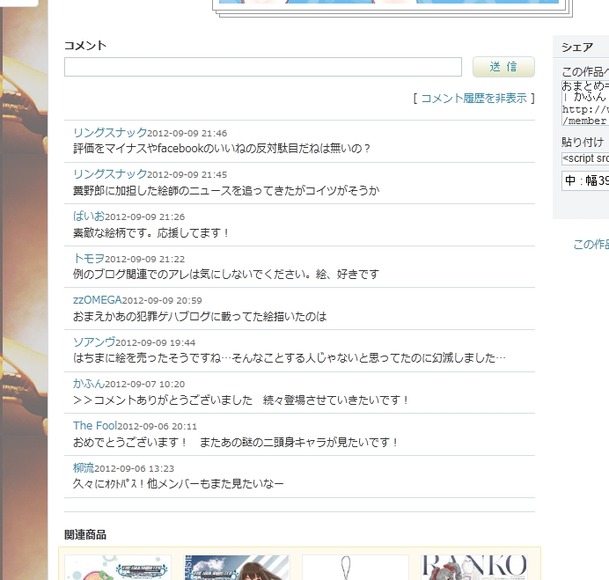Open the 中：幅 size dropdown

click(x=585, y=181)
